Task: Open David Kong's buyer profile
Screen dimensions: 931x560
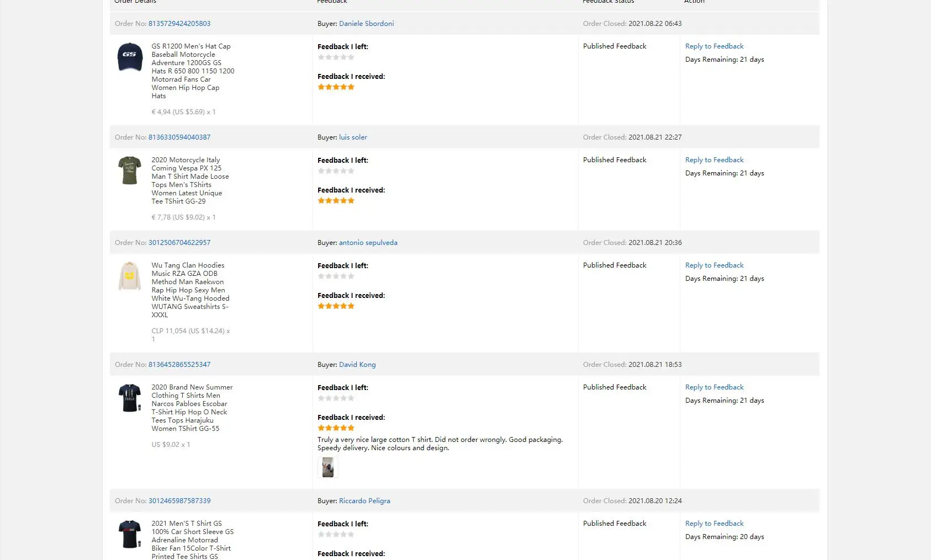Action: pyautogui.click(x=357, y=365)
